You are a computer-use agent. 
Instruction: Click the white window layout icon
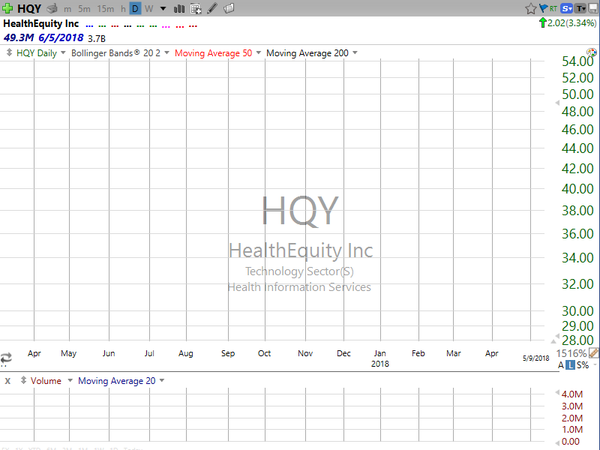[593, 8]
